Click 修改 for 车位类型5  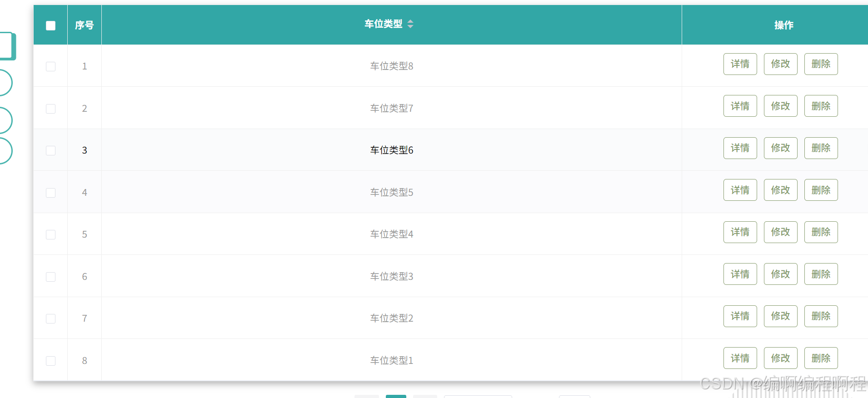coord(780,190)
